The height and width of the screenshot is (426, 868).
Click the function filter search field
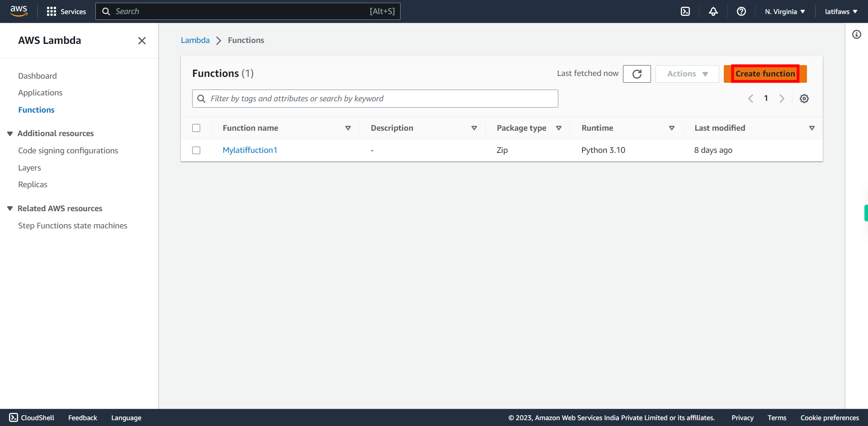[375, 99]
